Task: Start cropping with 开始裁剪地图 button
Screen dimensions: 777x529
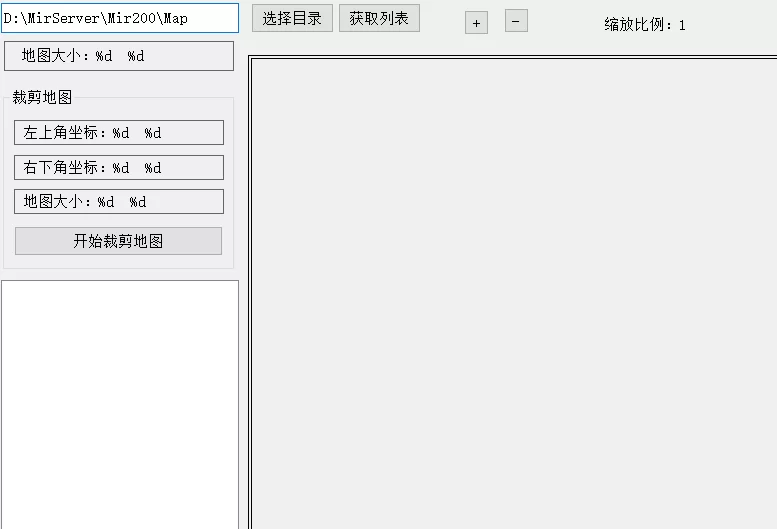Action: pyautogui.click(x=118, y=241)
